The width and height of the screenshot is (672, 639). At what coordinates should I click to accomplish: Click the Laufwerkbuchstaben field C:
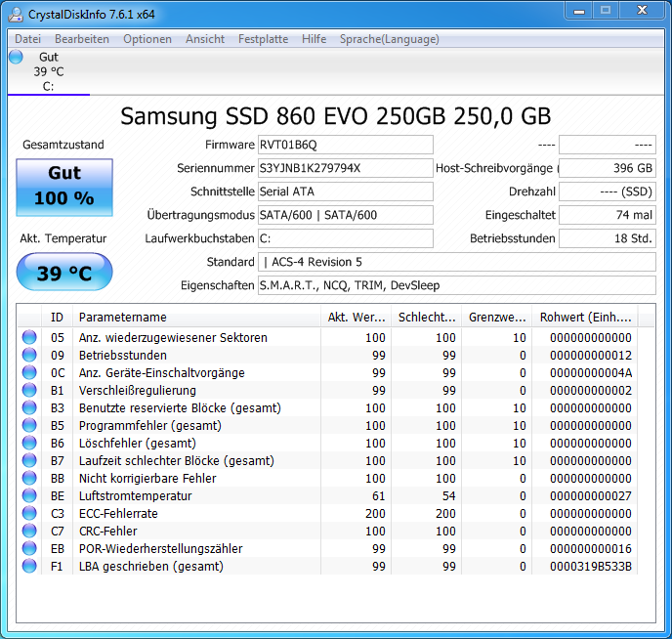tap(346, 238)
